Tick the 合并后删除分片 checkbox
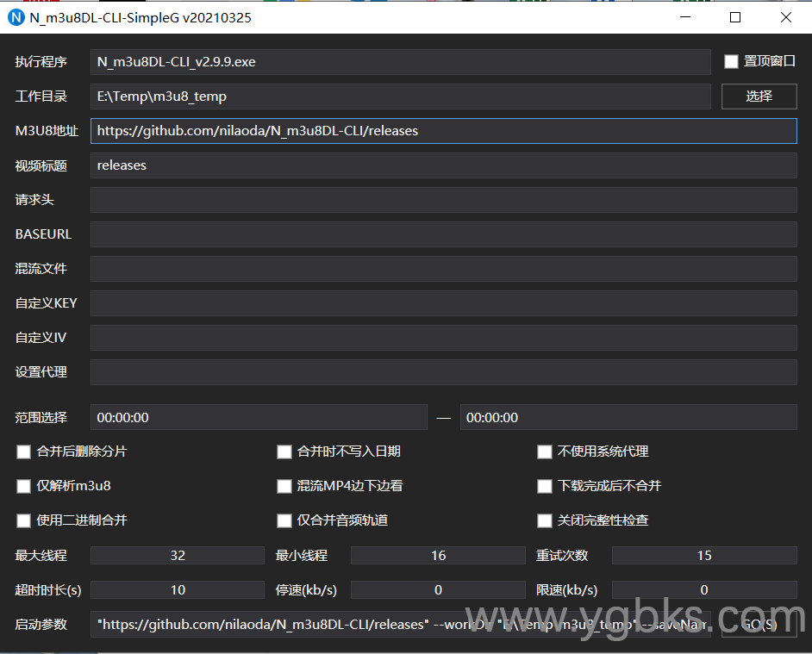812x654 pixels. point(24,452)
